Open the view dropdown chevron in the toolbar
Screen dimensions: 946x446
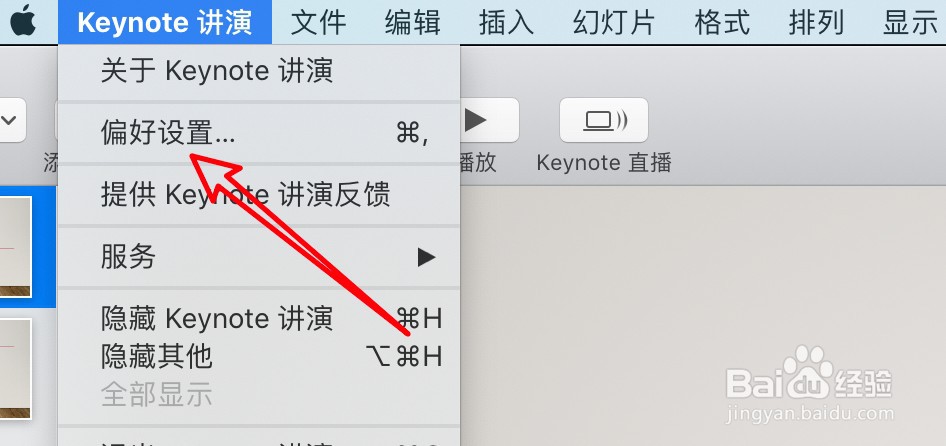click(10, 120)
